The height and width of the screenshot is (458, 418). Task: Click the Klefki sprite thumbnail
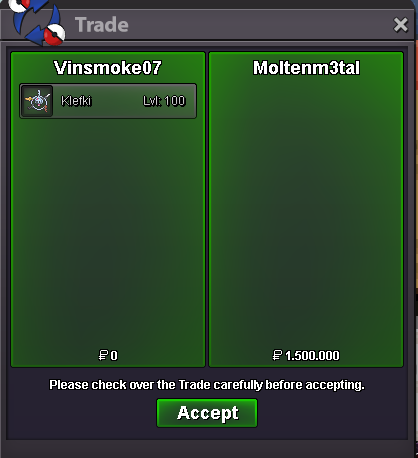pos(37,101)
